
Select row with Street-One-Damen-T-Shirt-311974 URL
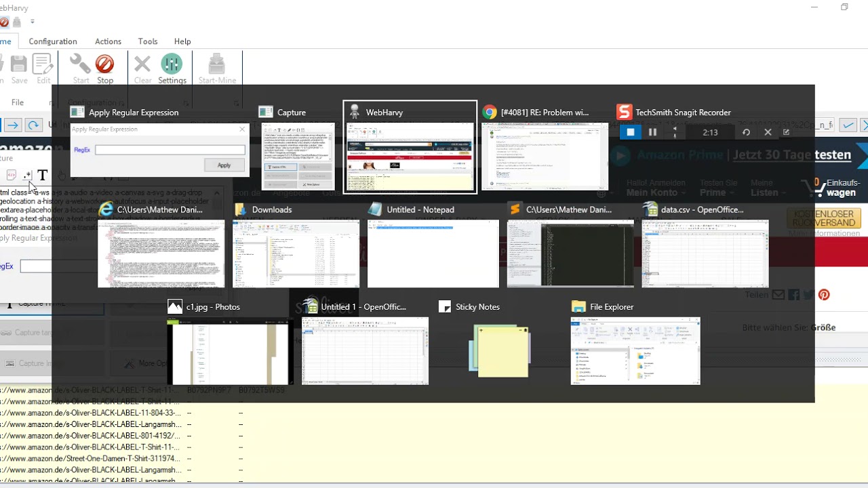coord(91,459)
